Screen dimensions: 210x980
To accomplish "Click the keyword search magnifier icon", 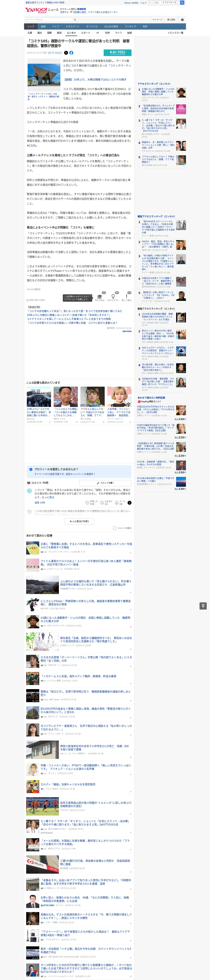I will (x=75, y=19).
